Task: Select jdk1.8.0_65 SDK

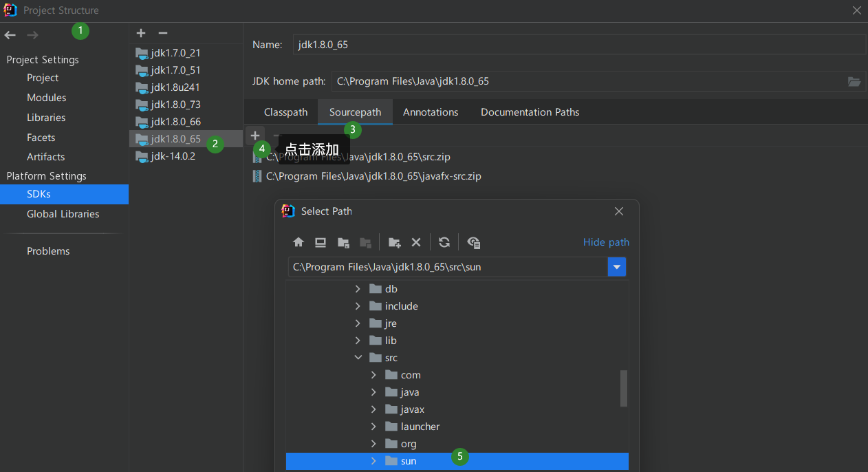Action: [186, 139]
